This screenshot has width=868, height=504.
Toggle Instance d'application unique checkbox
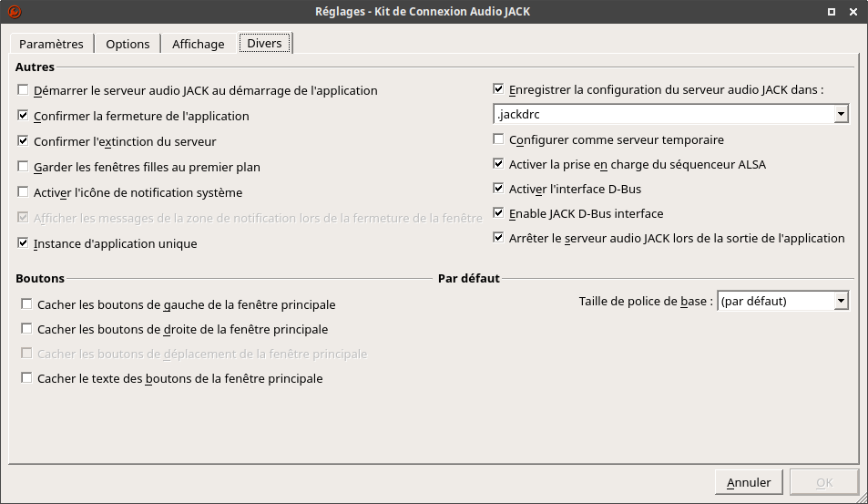pos(24,243)
